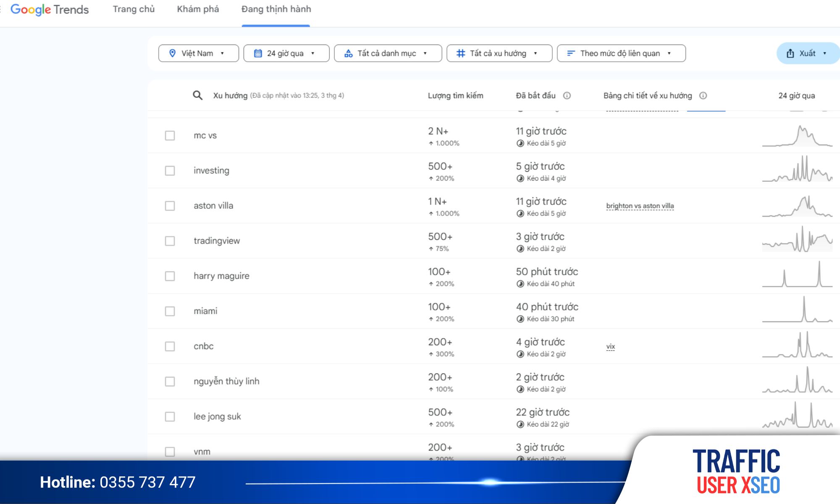Check the box for mc vs
Image resolution: width=840 pixels, height=504 pixels.
170,136
